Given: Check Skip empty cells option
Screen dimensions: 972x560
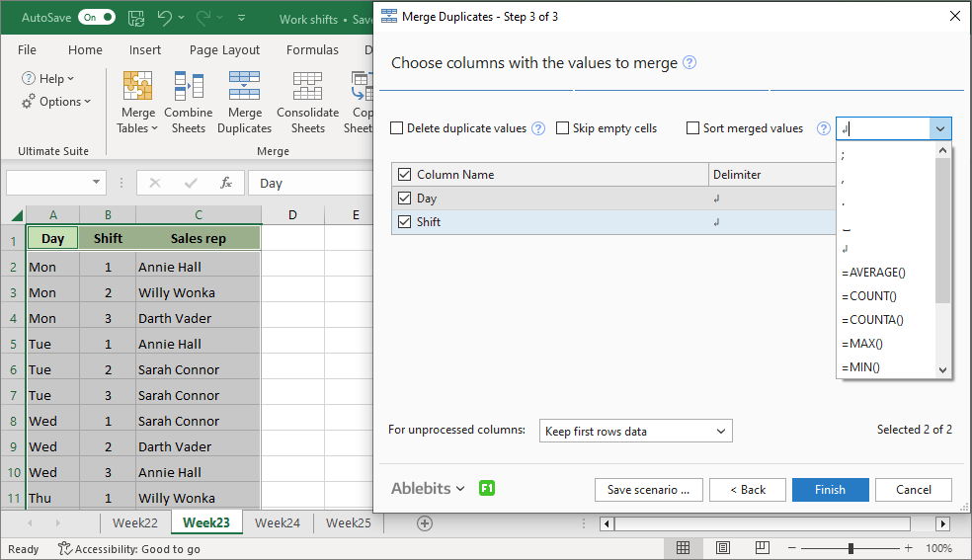Looking at the screenshot, I should [x=562, y=128].
